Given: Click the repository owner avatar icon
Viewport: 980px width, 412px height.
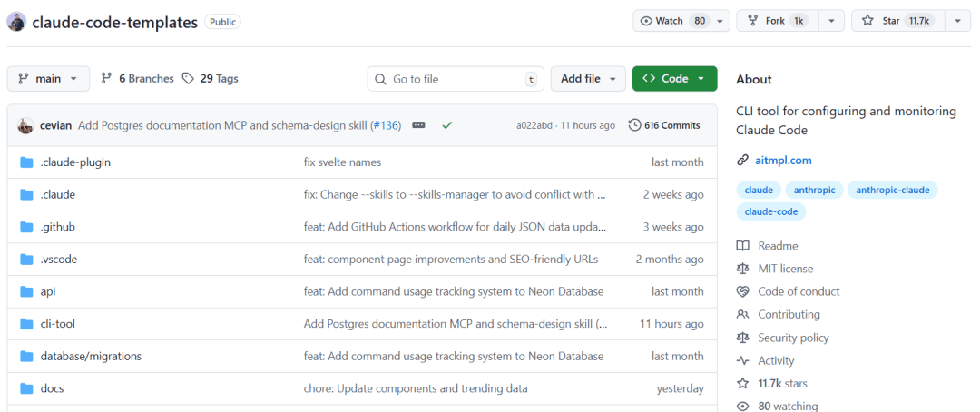Looking at the screenshot, I should (16, 22).
